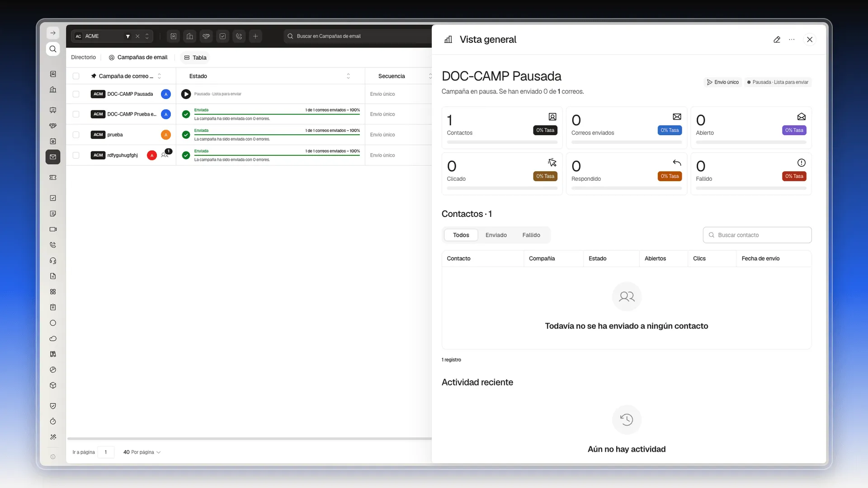Switch to the Enviado contacts tab
This screenshot has width=868, height=488.
[x=496, y=235]
